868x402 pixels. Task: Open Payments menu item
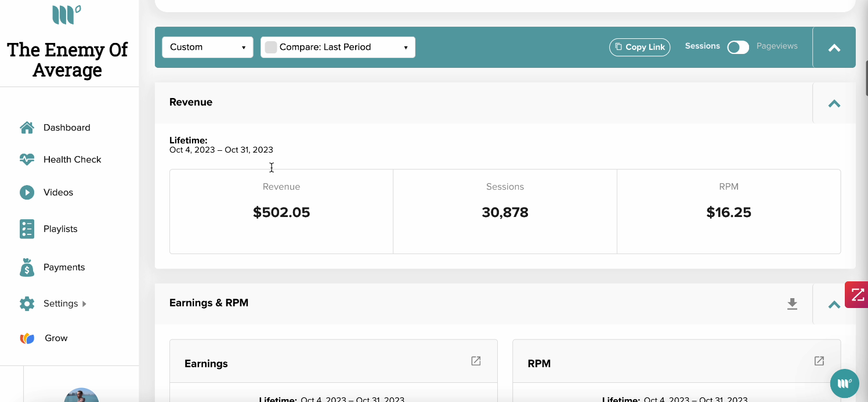pyautogui.click(x=64, y=267)
